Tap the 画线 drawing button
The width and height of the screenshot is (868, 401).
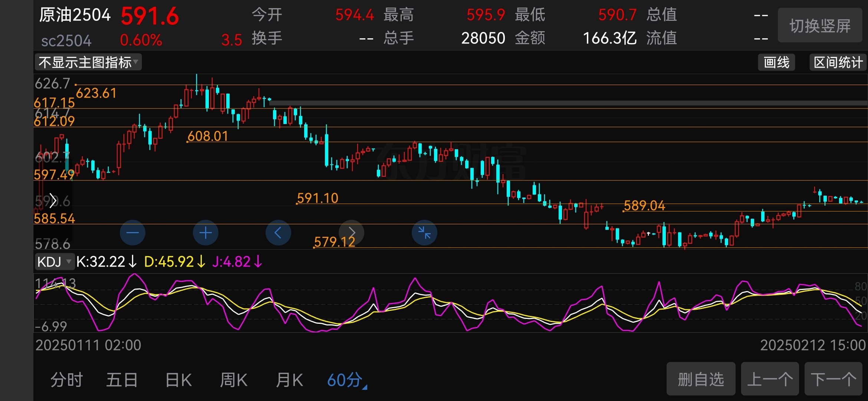(776, 62)
